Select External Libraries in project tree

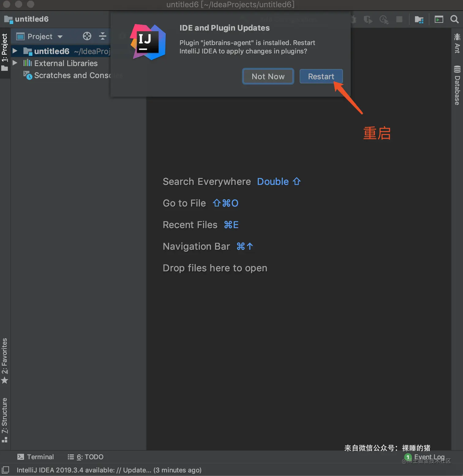point(60,63)
